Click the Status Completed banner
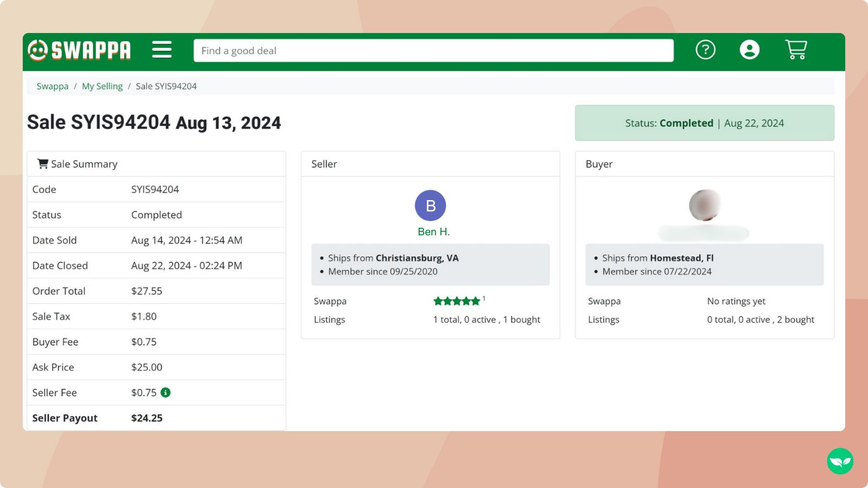 point(704,123)
